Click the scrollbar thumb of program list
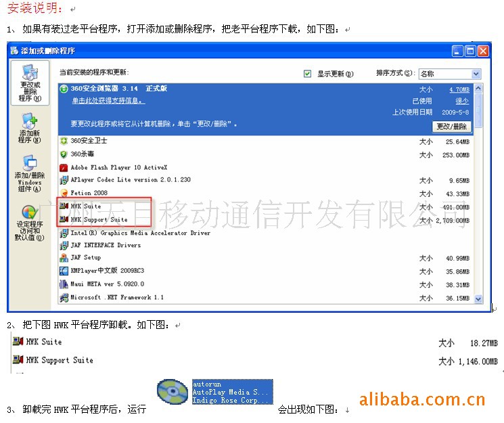The image size is (504, 423). tap(478, 110)
